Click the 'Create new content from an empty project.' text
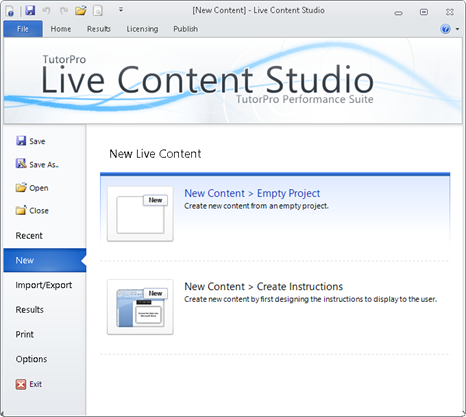The width and height of the screenshot is (466, 417). [x=256, y=206]
